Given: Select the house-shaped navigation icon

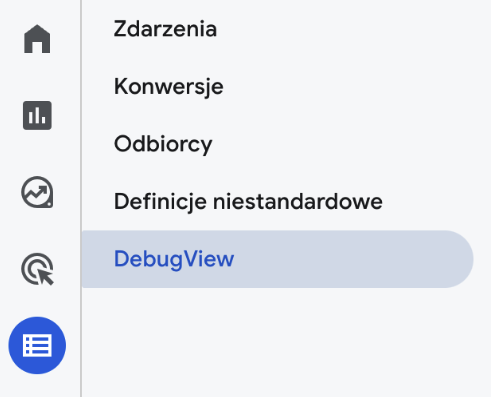Looking at the screenshot, I should (37, 39).
